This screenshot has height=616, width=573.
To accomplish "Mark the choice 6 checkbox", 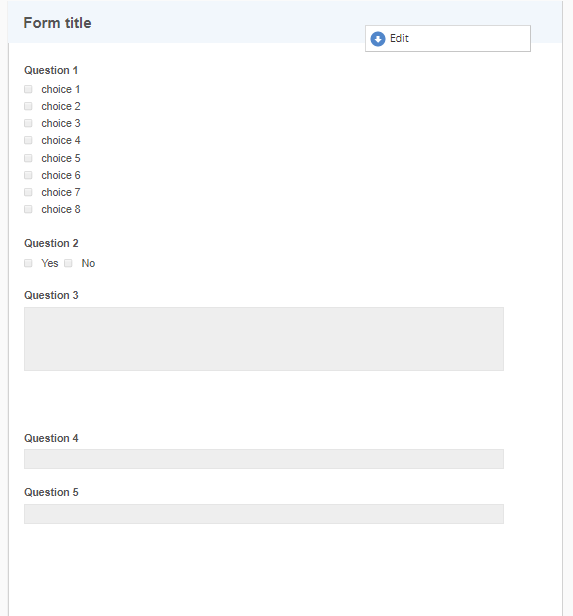I will 28,175.
